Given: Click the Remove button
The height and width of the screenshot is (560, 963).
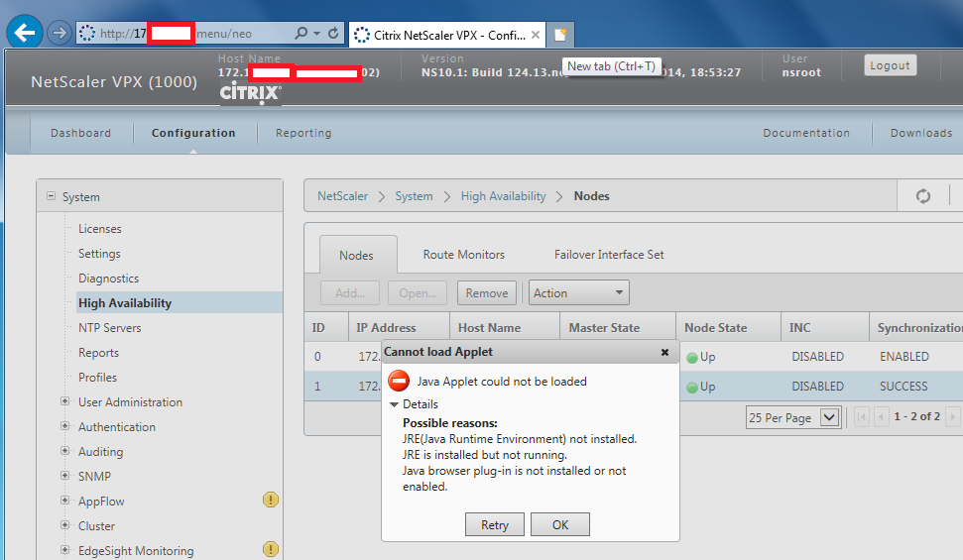Looking at the screenshot, I should [x=486, y=293].
